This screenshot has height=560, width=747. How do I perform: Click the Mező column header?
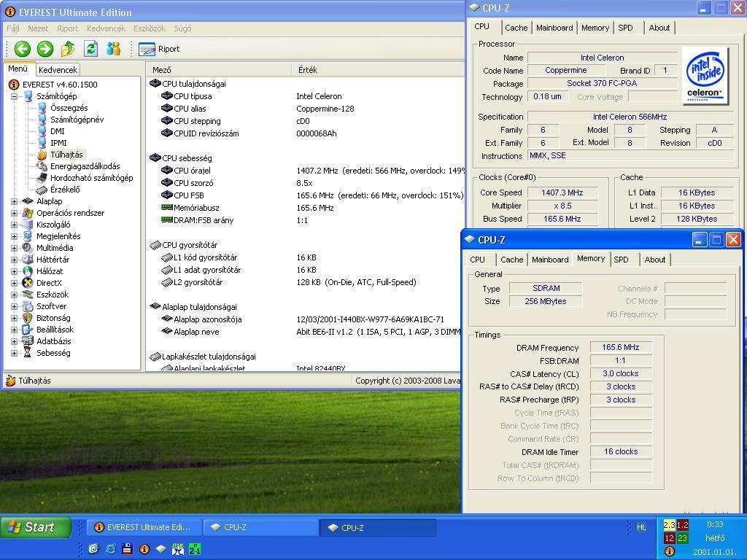[218, 70]
